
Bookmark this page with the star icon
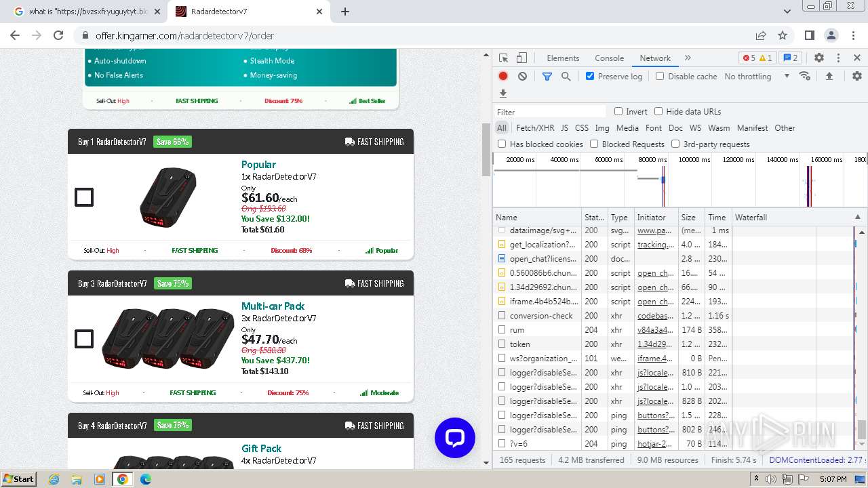tap(783, 35)
